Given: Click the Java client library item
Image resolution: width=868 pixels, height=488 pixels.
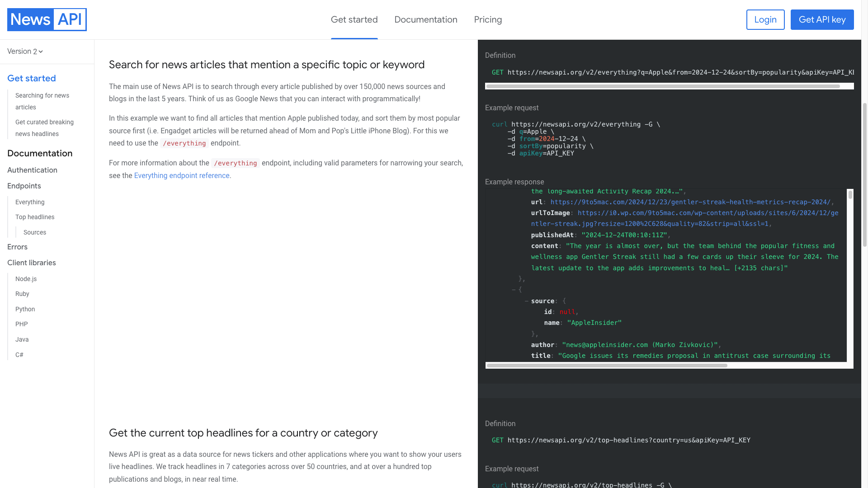Looking at the screenshot, I should pyautogui.click(x=22, y=339).
